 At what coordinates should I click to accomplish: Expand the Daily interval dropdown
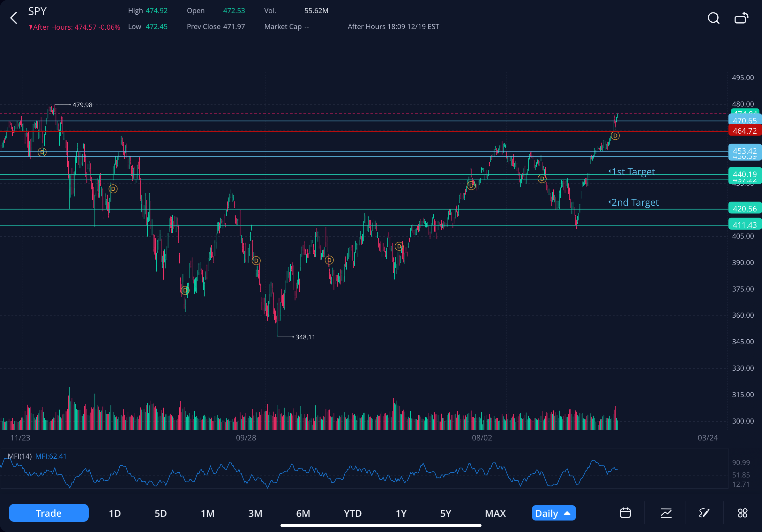point(554,513)
